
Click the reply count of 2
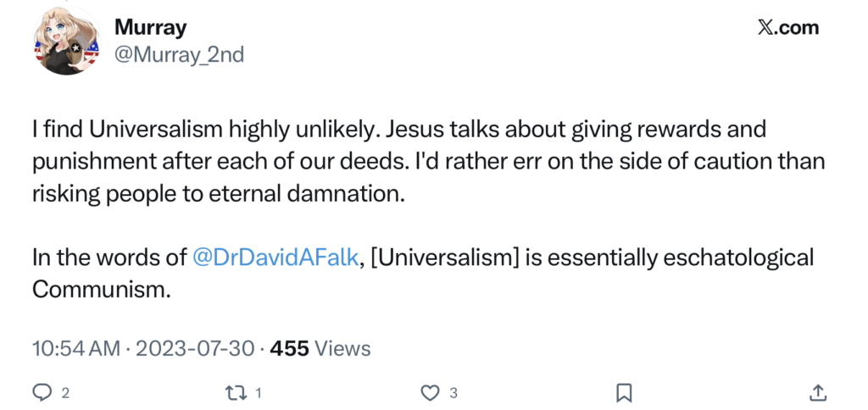[x=65, y=393]
